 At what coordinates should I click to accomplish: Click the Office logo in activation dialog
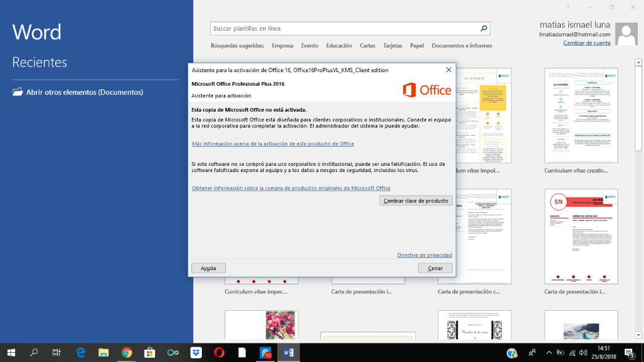pos(427,90)
